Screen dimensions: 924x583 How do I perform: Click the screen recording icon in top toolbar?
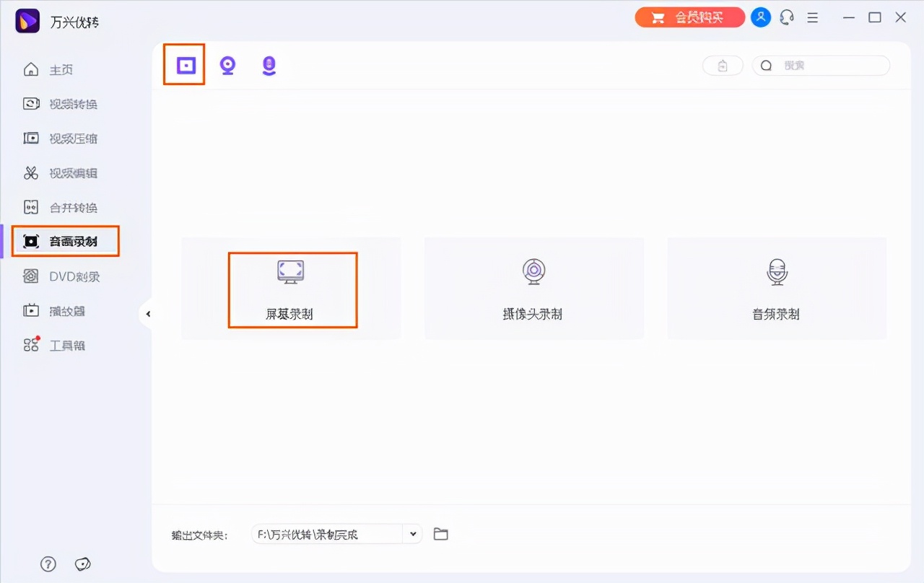click(x=183, y=64)
